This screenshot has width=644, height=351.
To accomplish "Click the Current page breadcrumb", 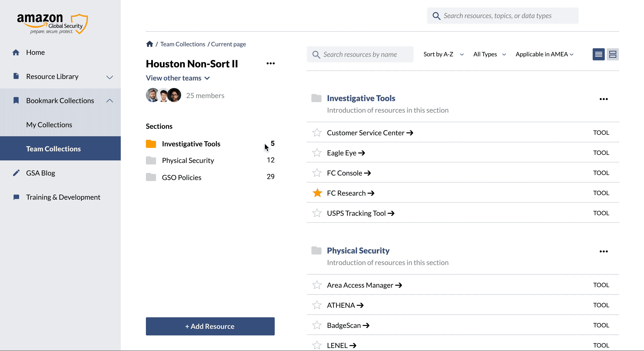I will 228,44.
